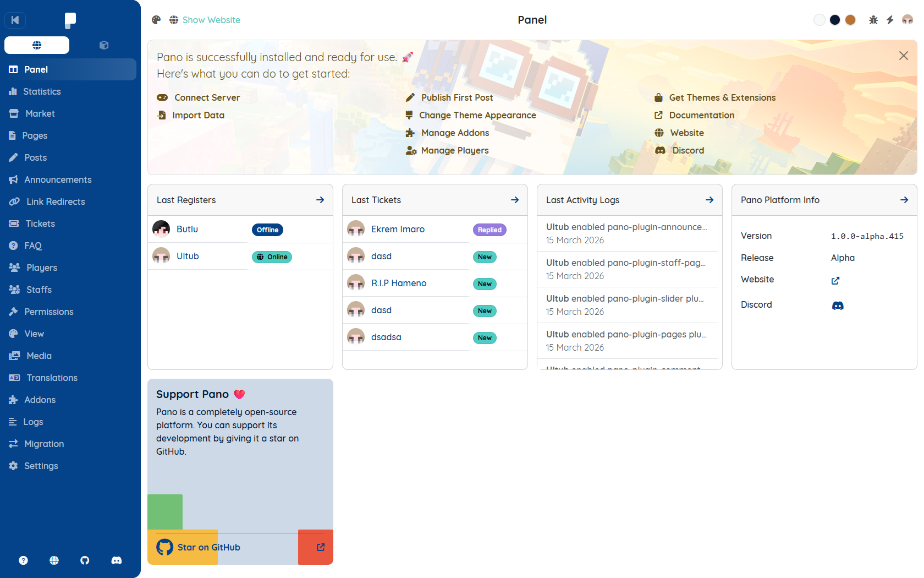This screenshot has width=924, height=578.
Task: Click the help question mark in sidebar footer
Action: coord(23,560)
